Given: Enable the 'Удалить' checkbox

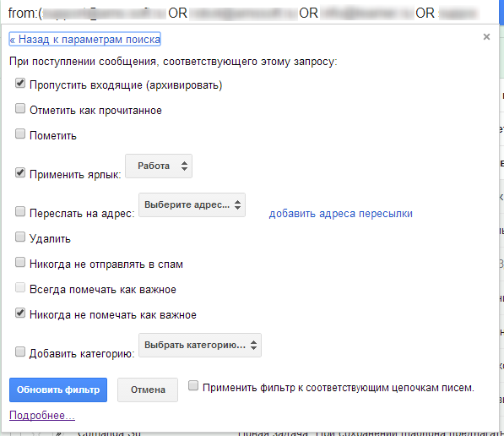Looking at the screenshot, I should tap(20, 237).
